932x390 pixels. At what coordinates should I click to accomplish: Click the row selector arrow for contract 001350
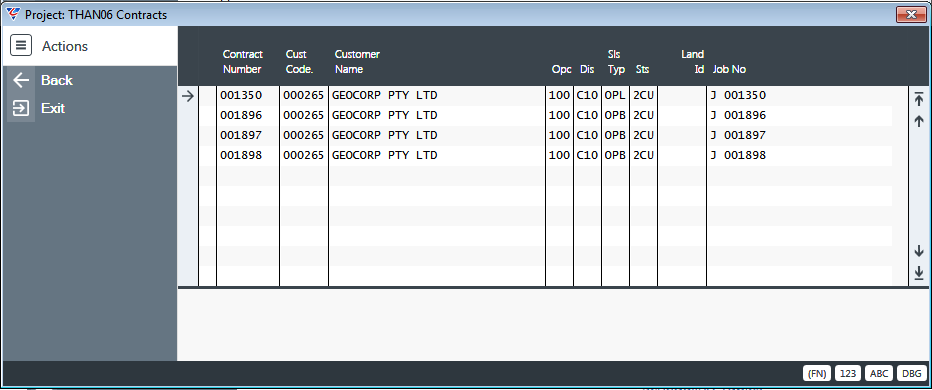point(188,96)
